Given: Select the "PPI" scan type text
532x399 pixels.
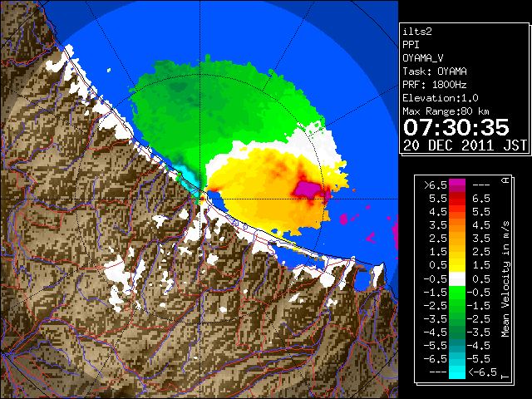Looking at the screenshot, I should coord(411,45).
